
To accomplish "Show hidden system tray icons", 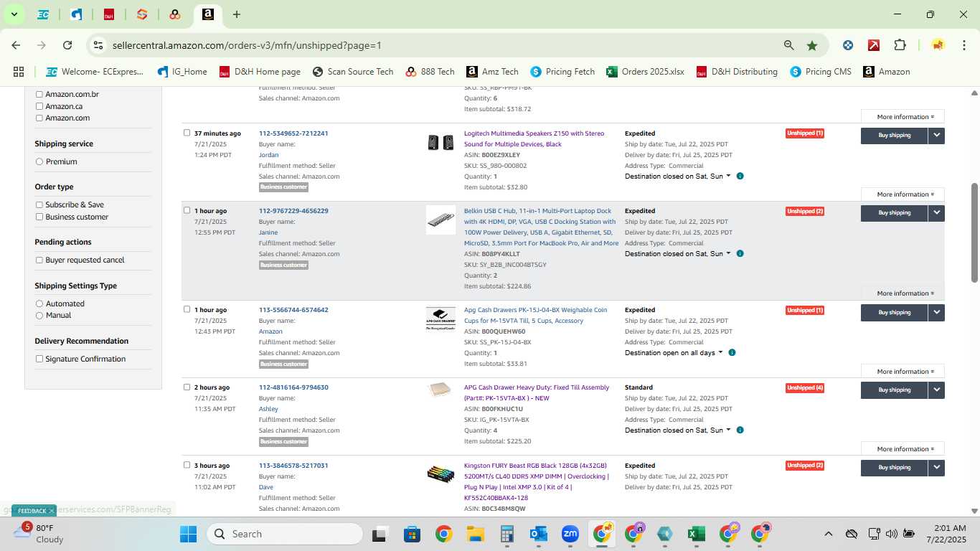I will (828, 534).
